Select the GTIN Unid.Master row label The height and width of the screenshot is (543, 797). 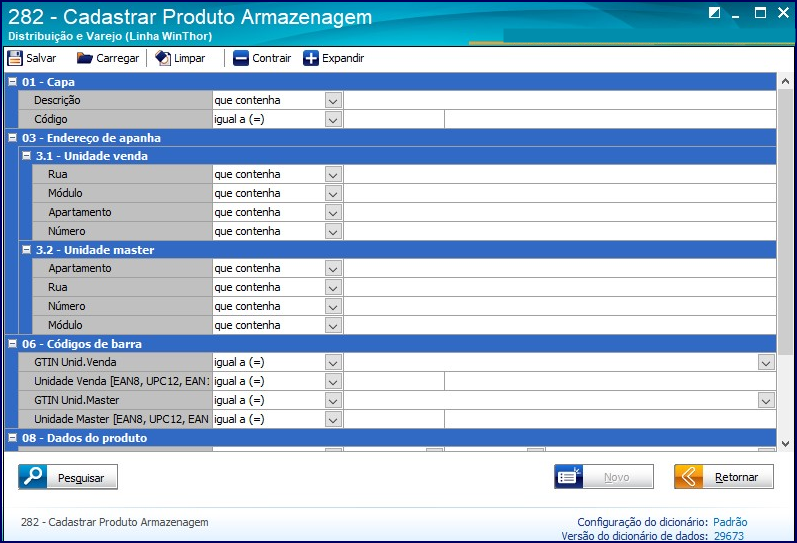77,401
